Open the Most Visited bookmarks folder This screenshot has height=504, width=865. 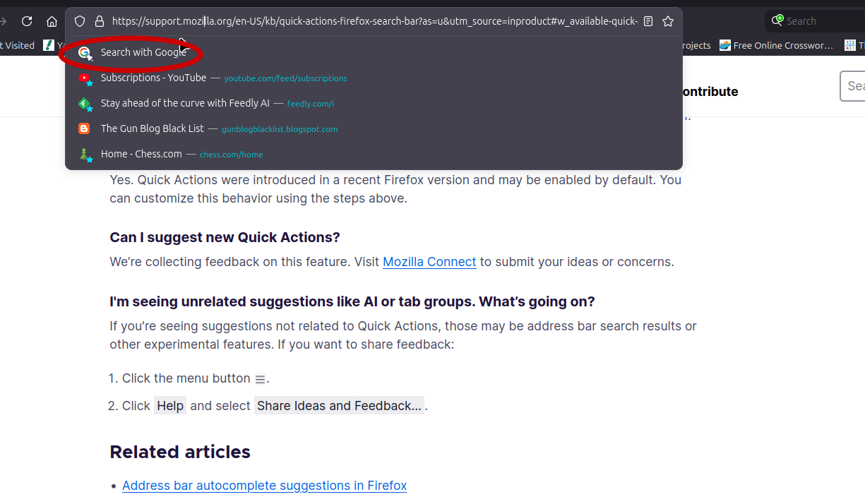[x=17, y=45]
